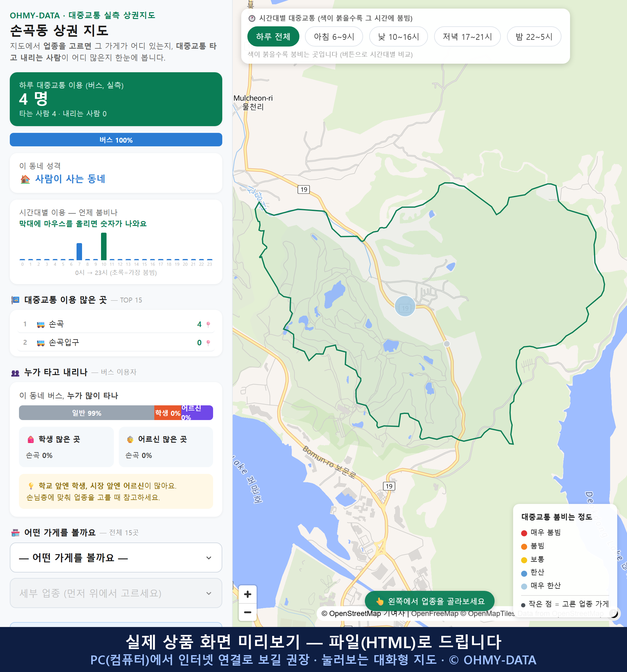Screen dimensions: 627x672
Task: Click the 학생 0% rider segment
Action: tap(167, 413)
